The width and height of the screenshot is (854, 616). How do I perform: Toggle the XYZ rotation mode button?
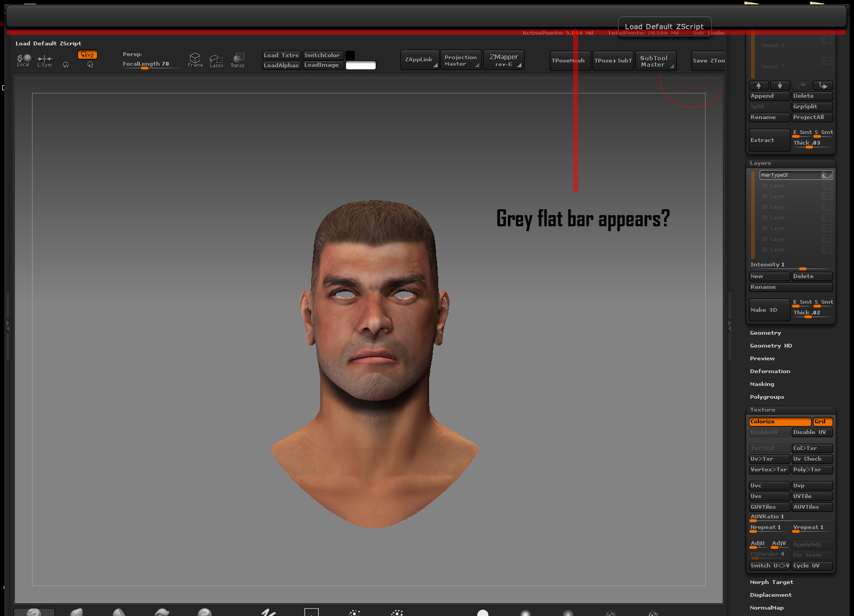tap(88, 54)
